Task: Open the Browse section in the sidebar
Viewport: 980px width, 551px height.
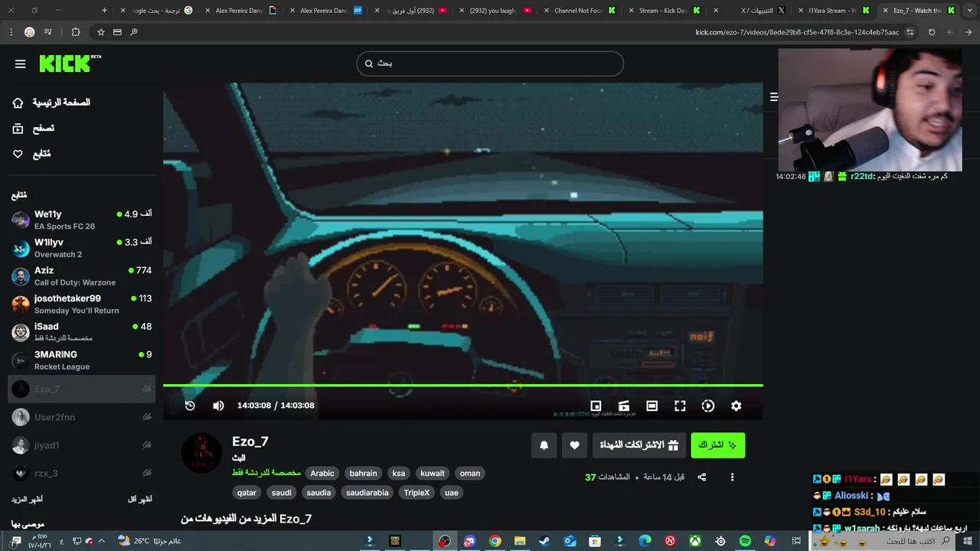Action: point(34,129)
